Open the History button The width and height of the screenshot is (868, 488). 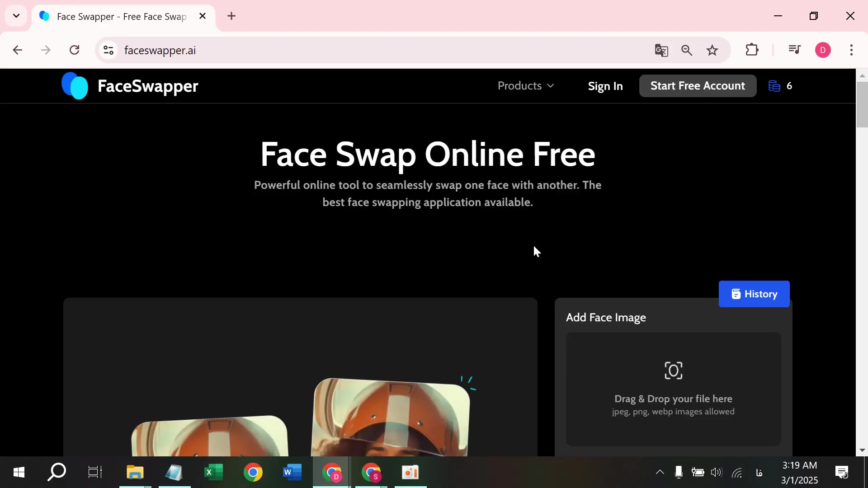754,294
